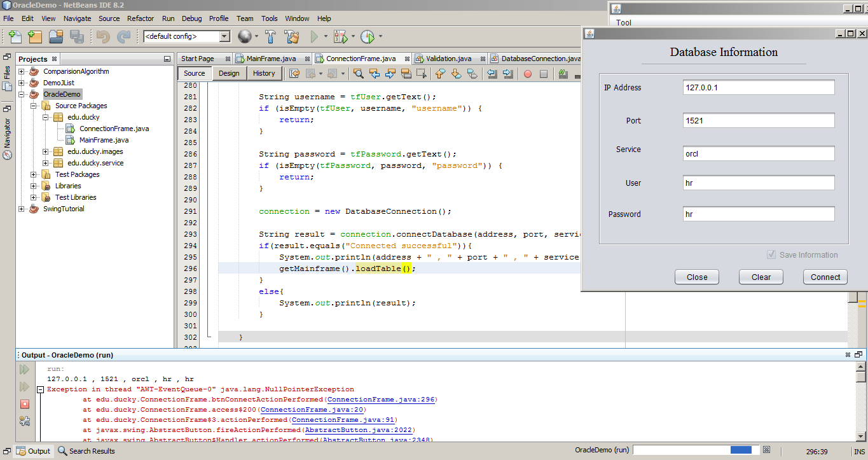The image size is (868, 460).
Task: Expand the Test Packages node
Action: 34,174
